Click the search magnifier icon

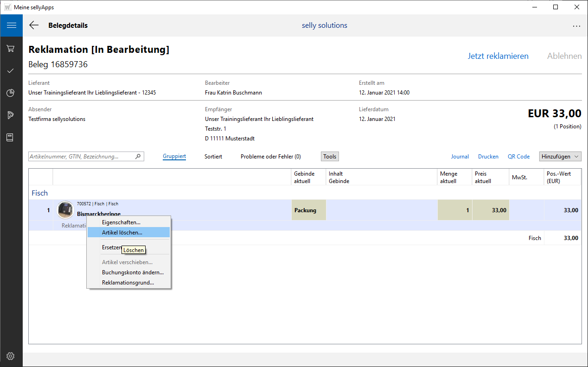[138, 157]
